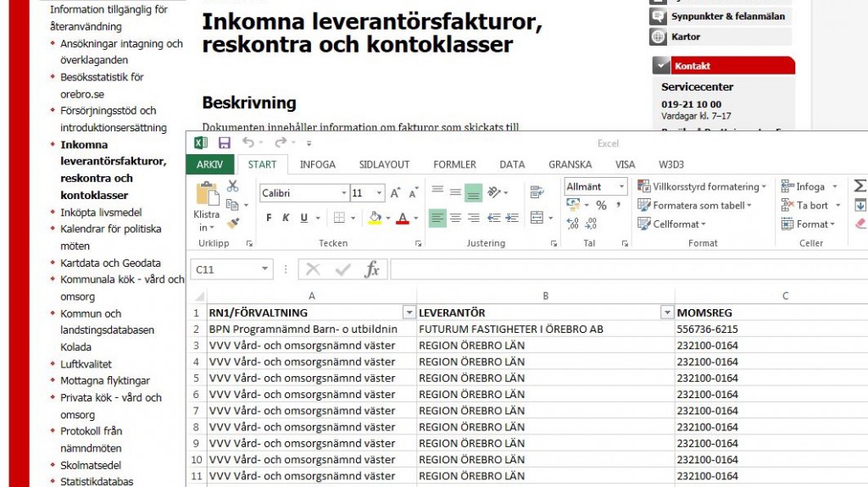Switch to the FORMLER ribbon tab

454,164
